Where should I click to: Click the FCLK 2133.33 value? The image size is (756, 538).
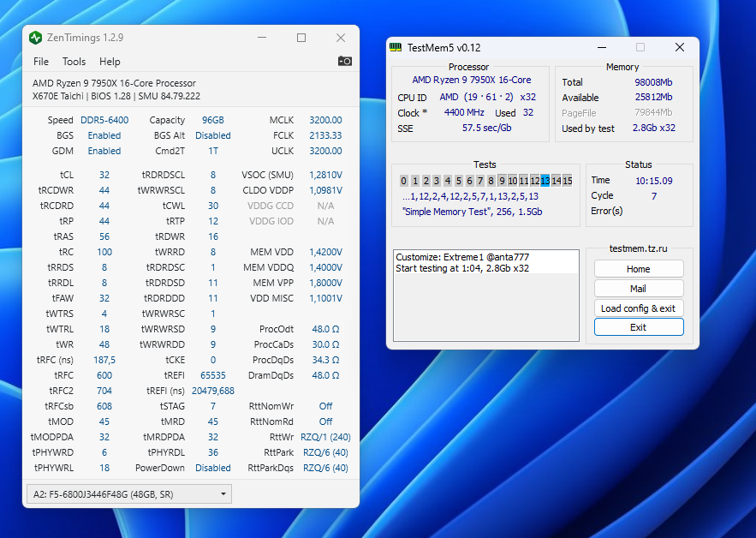pyautogui.click(x=325, y=135)
